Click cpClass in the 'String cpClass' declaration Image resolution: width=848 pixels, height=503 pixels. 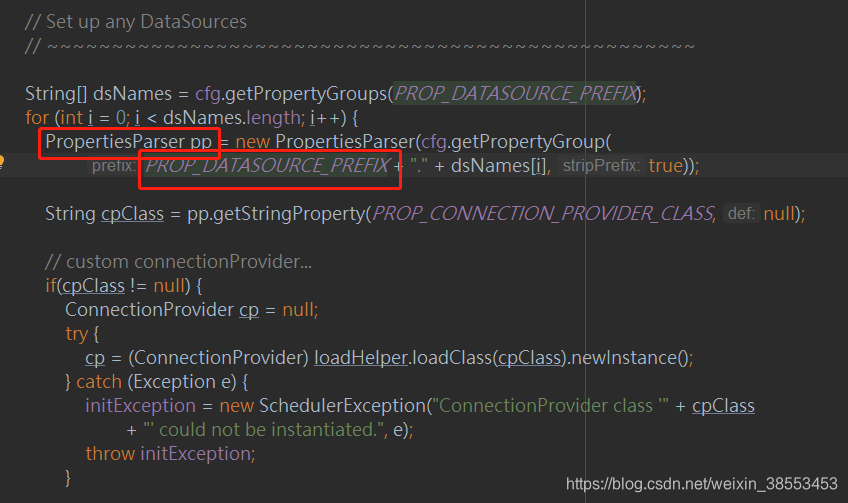click(x=132, y=214)
